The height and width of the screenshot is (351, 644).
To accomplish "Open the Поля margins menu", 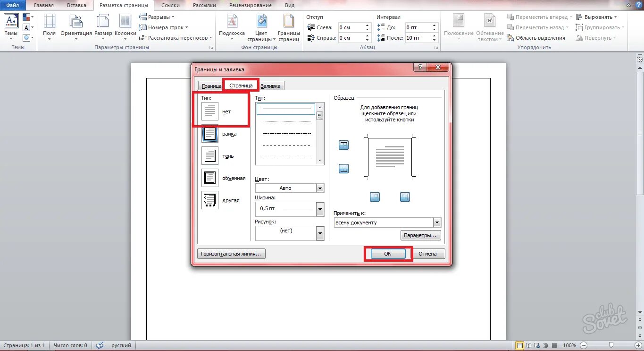I will tap(49, 27).
